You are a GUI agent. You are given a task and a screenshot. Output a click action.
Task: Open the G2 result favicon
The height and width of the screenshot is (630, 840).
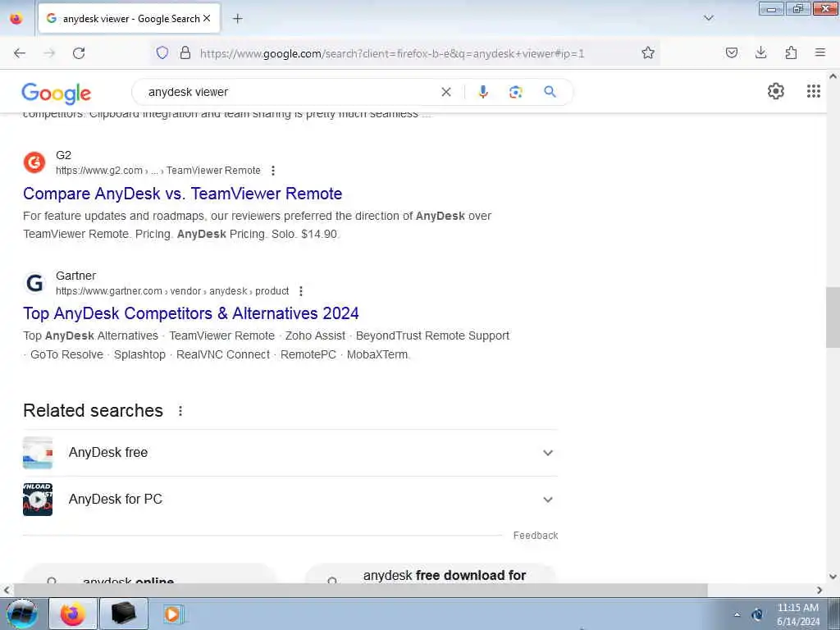34,162
